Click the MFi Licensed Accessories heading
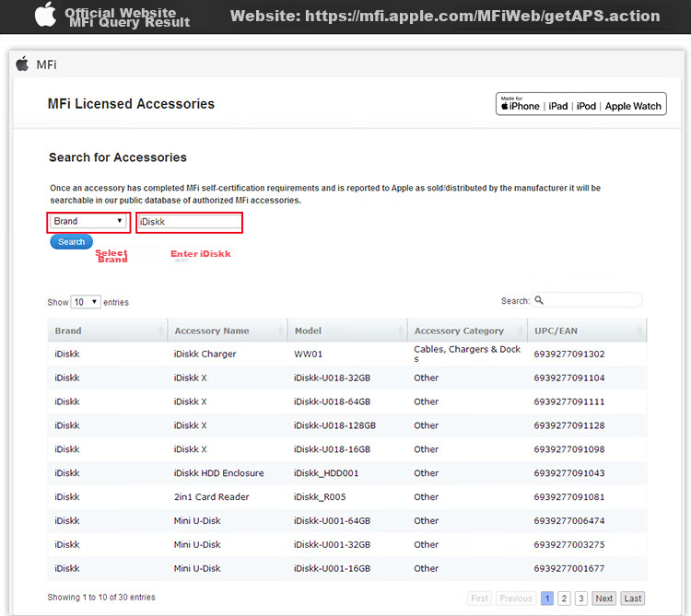 [x=131, y=103]
